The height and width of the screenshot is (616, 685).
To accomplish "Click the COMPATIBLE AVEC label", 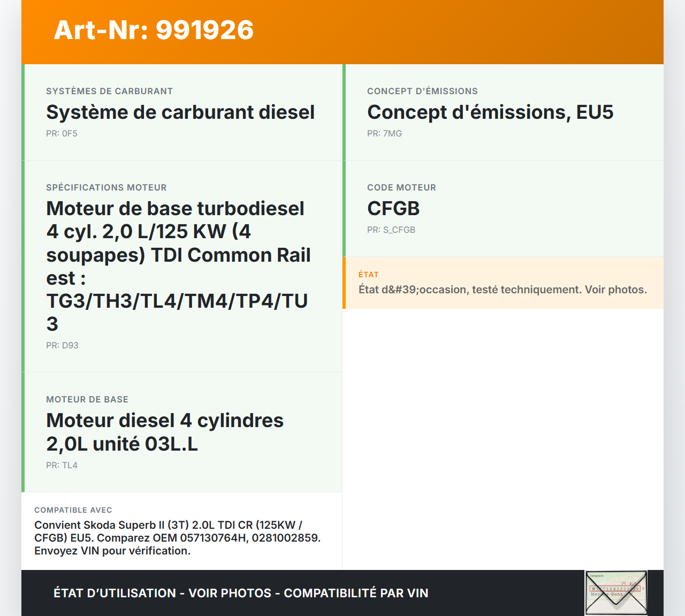I will pos(73,511).
